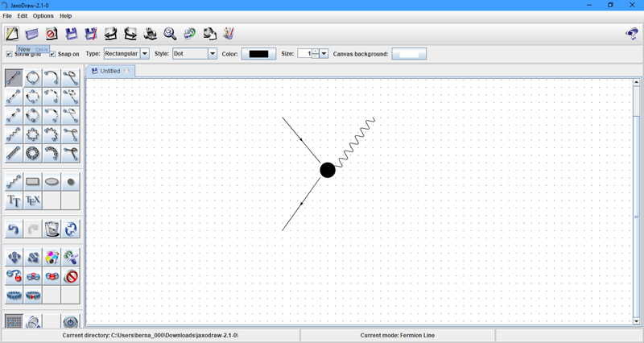Select the Fermion Line tool
Viewport: 644px width, 343px height.
pos(14,77)
